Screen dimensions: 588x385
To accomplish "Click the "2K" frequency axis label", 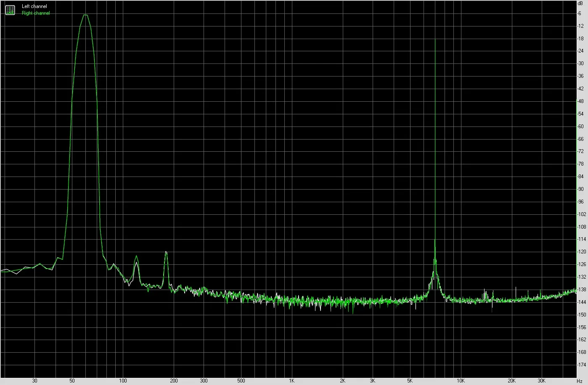I will point(342,381).
